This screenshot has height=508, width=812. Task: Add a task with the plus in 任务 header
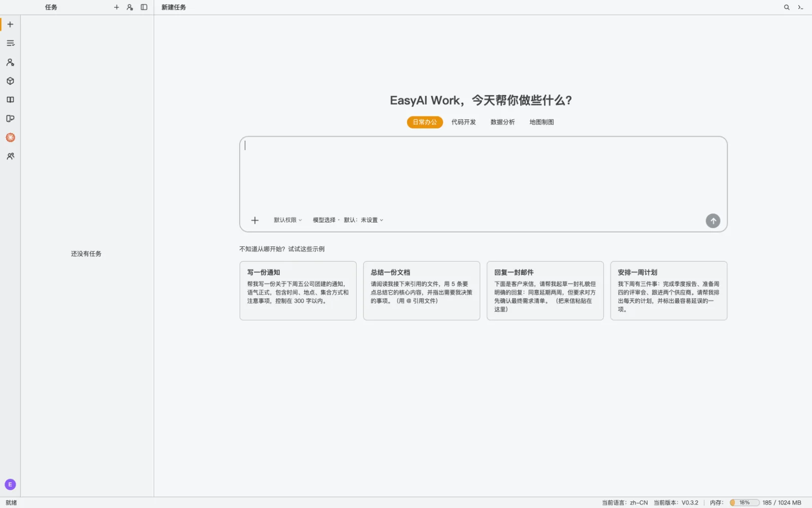(117, 7)
